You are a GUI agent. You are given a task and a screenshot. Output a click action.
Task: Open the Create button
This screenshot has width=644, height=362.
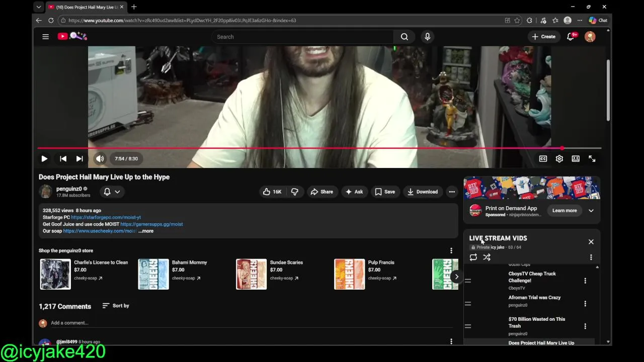[543, 37]
